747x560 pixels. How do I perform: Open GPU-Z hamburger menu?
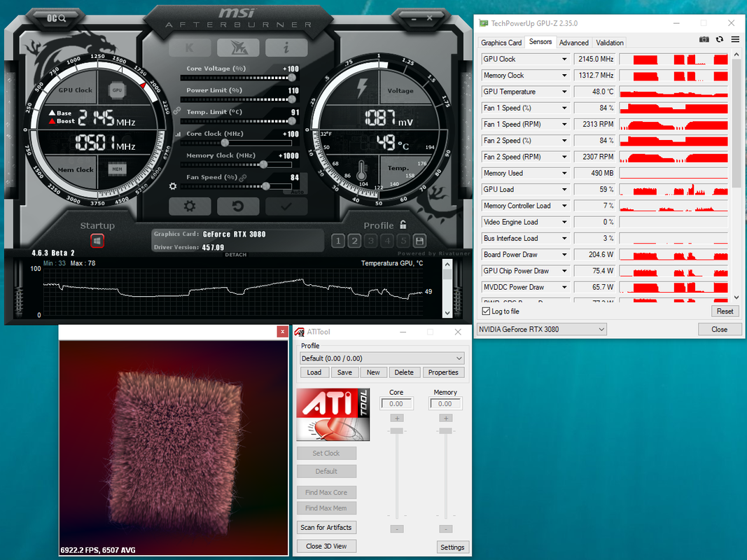[736, 39]
